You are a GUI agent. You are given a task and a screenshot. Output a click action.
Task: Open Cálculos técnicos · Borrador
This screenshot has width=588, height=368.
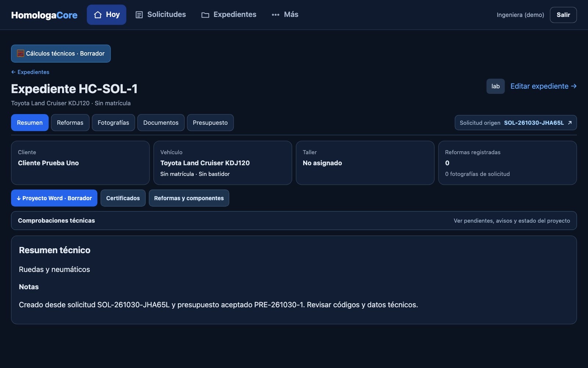(x=61, y=53)
